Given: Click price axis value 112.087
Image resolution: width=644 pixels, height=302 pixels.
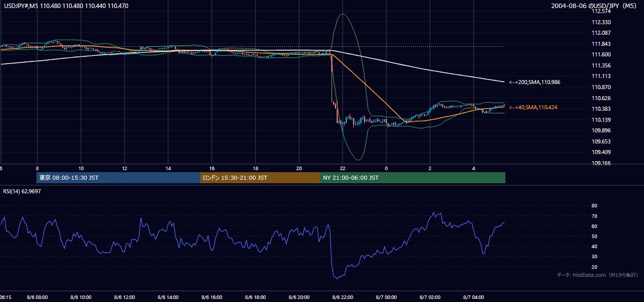Looking at the screenshot, I should pos(601,33).
